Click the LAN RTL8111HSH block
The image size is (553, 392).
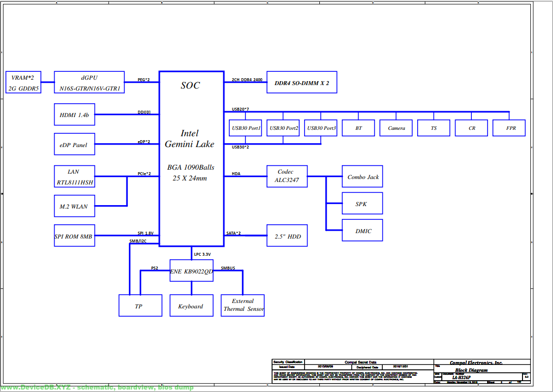pos(74,177)
